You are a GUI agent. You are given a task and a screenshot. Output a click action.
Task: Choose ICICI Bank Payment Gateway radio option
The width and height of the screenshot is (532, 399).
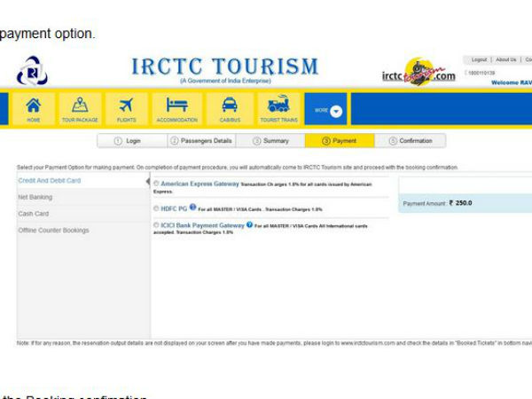(x=157, y=226)
